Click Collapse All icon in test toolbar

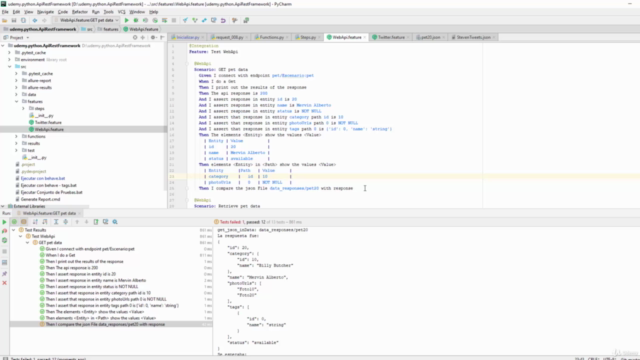pos(65,222)
